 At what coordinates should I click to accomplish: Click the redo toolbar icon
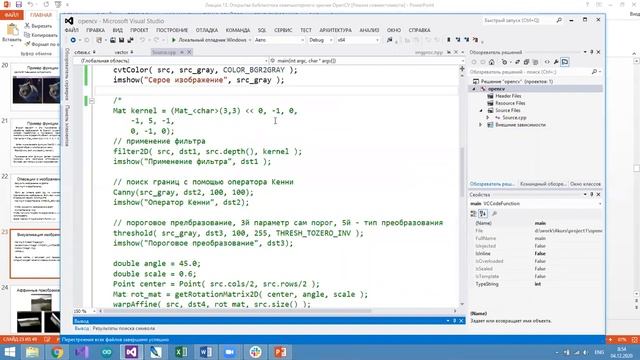tap(156, 40)
